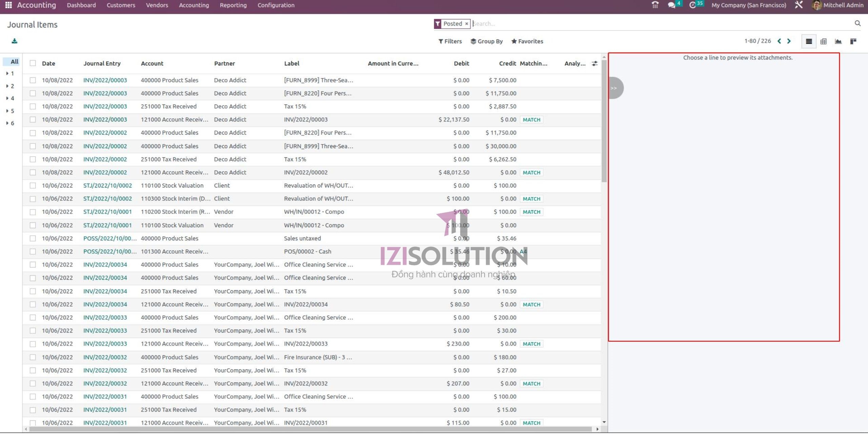868x434 pixels.
Task: Click the MATCH button on INV/2022/00002 receivable
Action: (531, 172)
